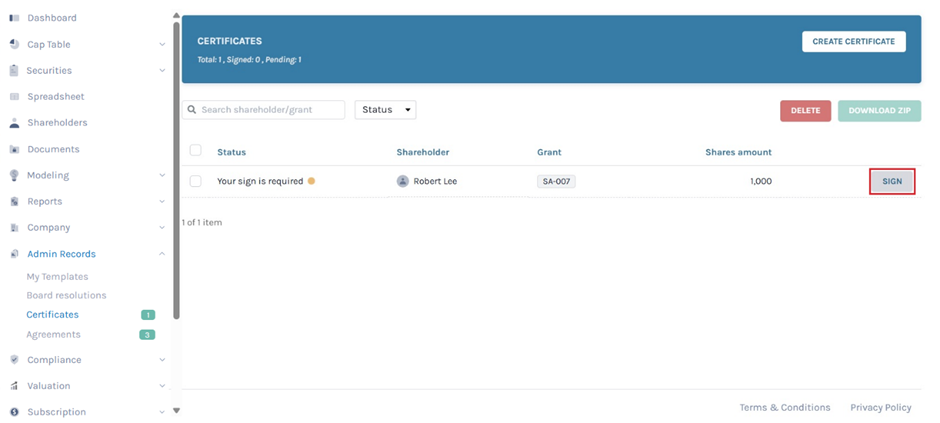This screenshot has width=940, height=423.
Task: Click the Create Certificate button
Action: click(853, 41)
